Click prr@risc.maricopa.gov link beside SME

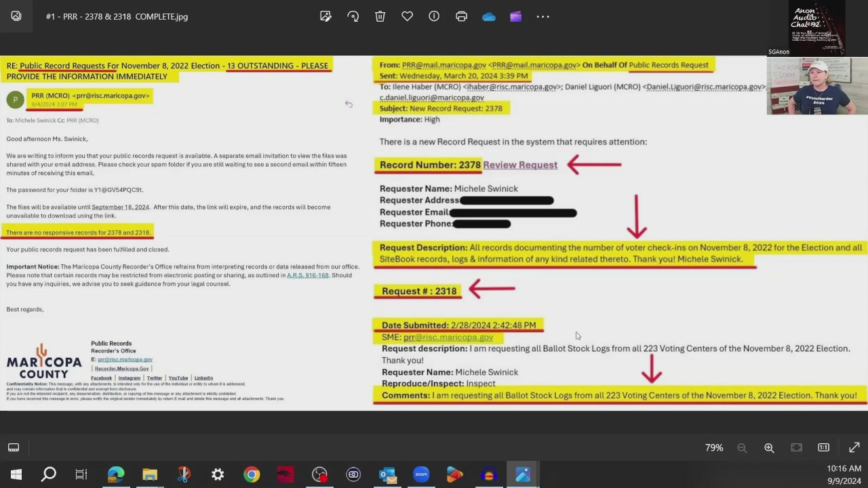(448, 338)
